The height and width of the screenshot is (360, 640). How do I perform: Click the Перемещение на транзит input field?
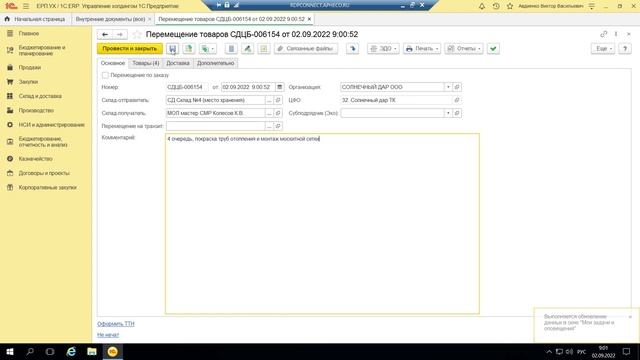[x=216, y=126]
